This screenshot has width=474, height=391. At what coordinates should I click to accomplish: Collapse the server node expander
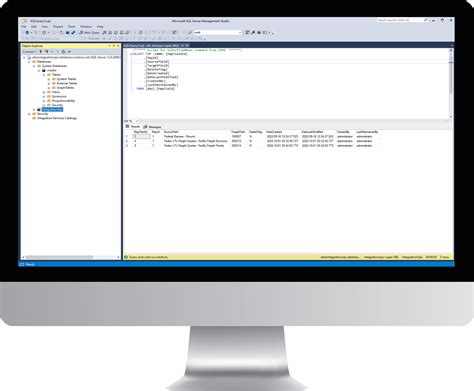pyautogui.click(x=24, y=57)
